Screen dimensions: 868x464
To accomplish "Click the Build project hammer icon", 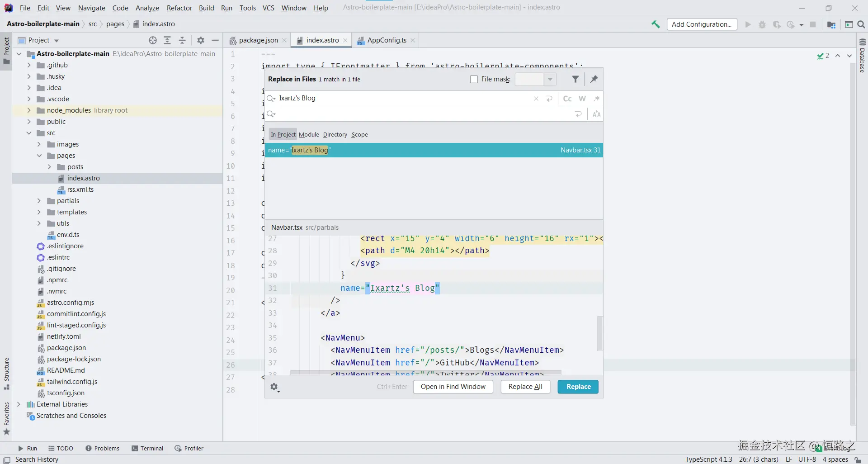I will pyautogui.click(x=656, y=24).
